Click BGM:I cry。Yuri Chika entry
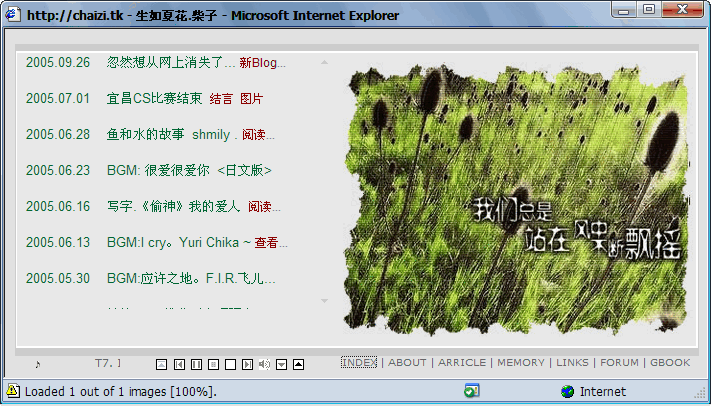The height and width of the screenshot is (406, 711). click(x=179, y=243)
